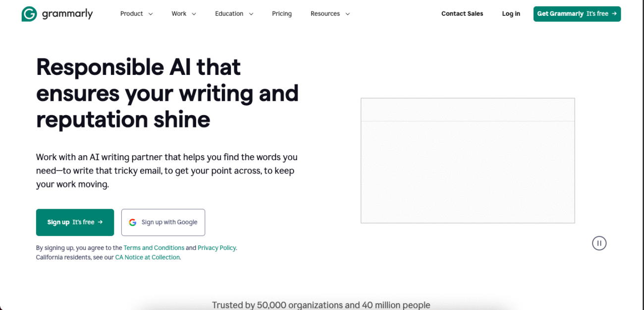Open CA Notice at Collection link
This screenshot has width=644, height=310.
(148, 257)
